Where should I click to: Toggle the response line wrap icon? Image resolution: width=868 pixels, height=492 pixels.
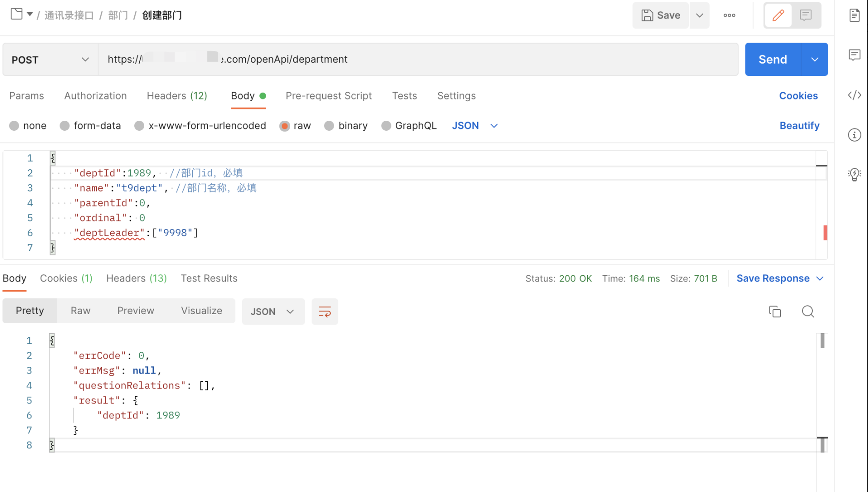point(325,311)
